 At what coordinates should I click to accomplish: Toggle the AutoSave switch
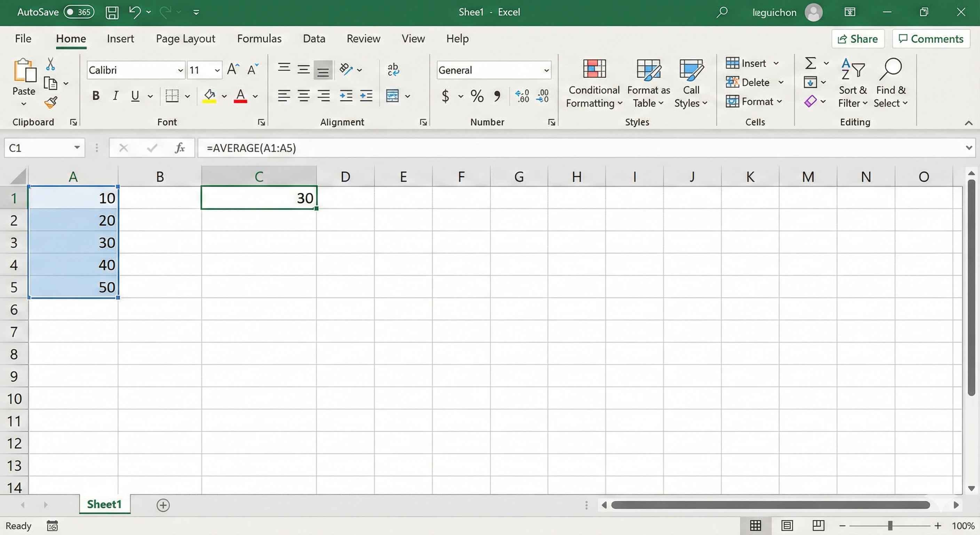(79, 12)
